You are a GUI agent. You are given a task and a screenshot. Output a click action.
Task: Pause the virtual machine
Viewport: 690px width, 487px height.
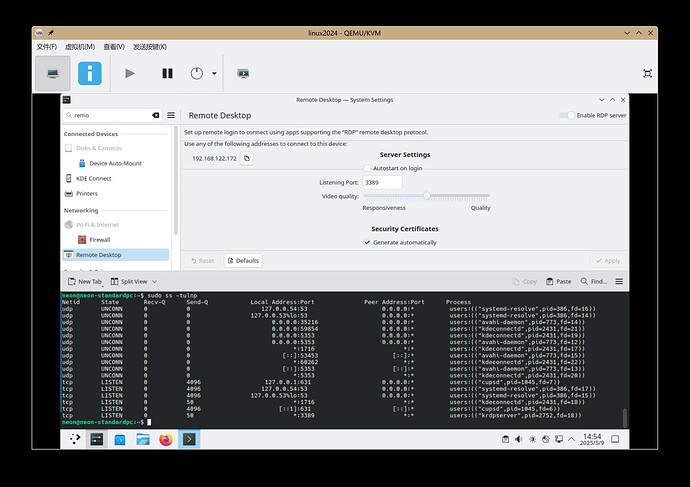coord(167,73)
